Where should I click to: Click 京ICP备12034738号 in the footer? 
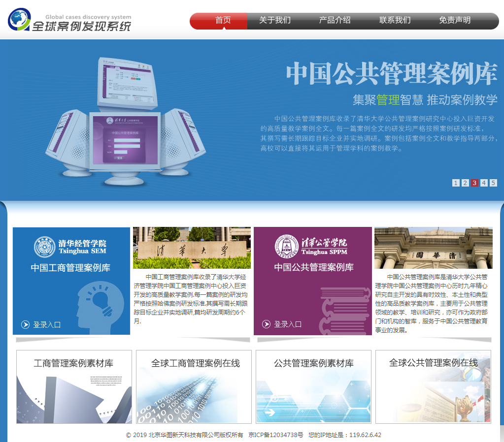275,435
